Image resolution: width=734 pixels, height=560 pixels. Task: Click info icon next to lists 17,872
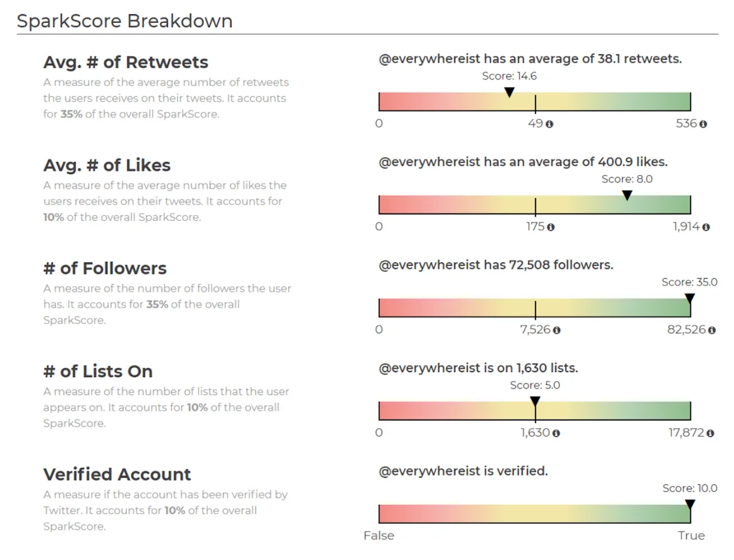[710, 434]
